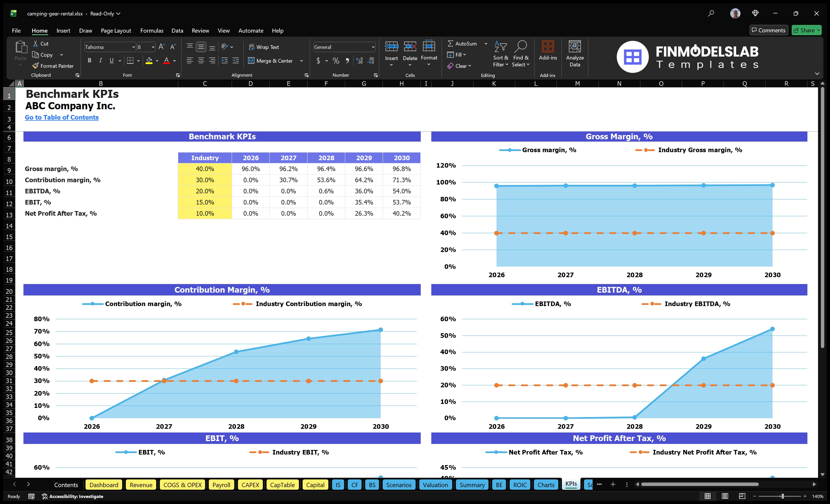Screen dimensions: 830x504
Task: Select the Format Painter
Action: coord(53,66)
